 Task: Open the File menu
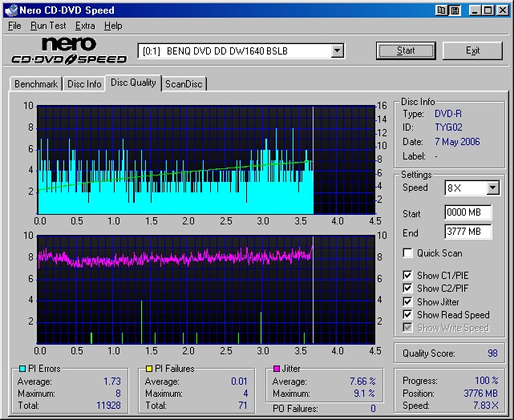[14, 26]
